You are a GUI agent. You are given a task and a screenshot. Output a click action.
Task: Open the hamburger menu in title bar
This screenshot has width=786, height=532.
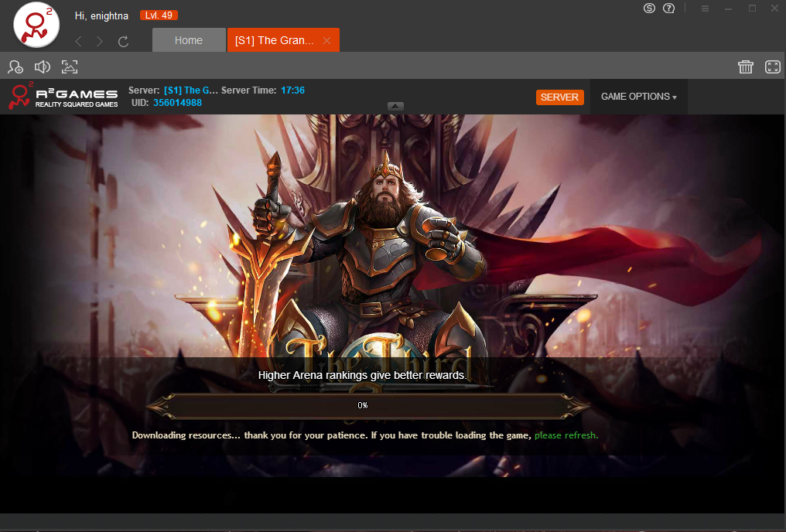point(705,9)
